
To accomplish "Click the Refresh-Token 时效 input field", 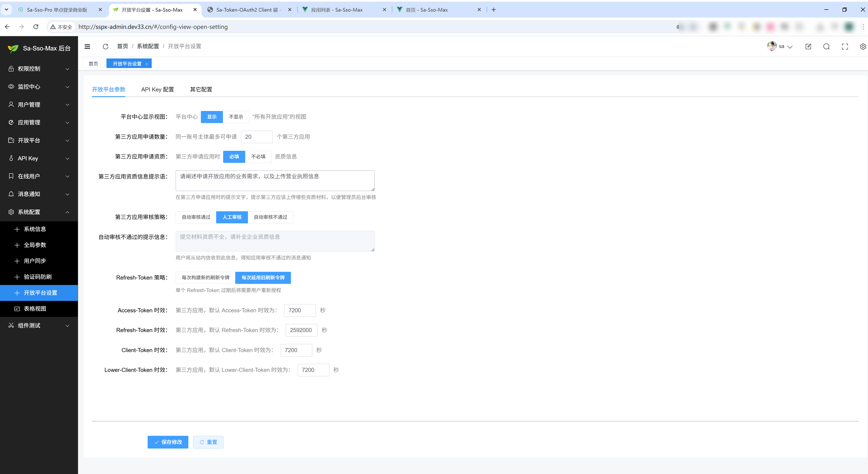I will [301, 330].
